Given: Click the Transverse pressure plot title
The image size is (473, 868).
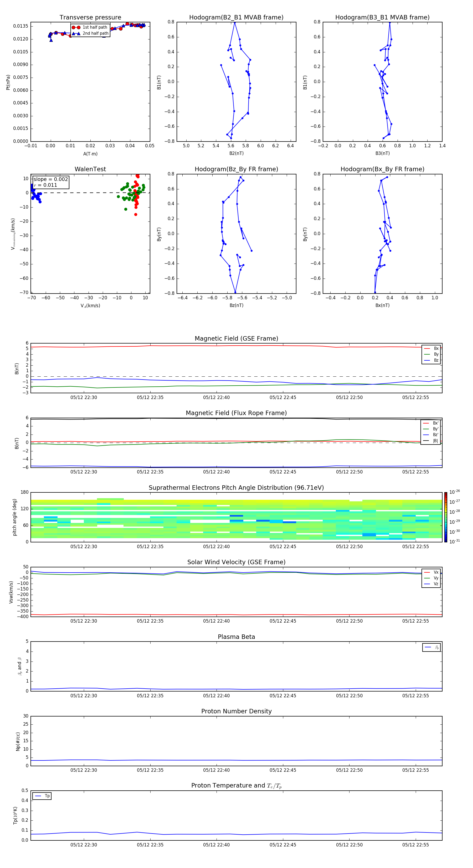Looking at the screenshot, I should pos(90,17).
